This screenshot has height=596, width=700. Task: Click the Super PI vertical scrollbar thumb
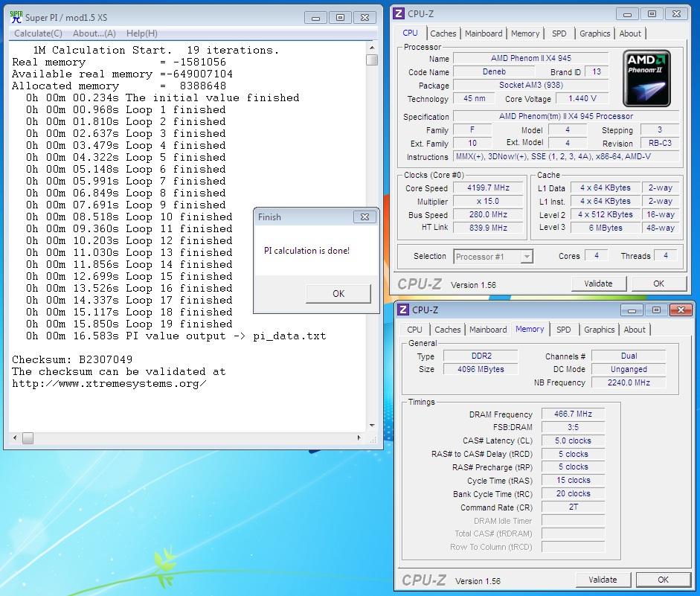pos(372,60)
